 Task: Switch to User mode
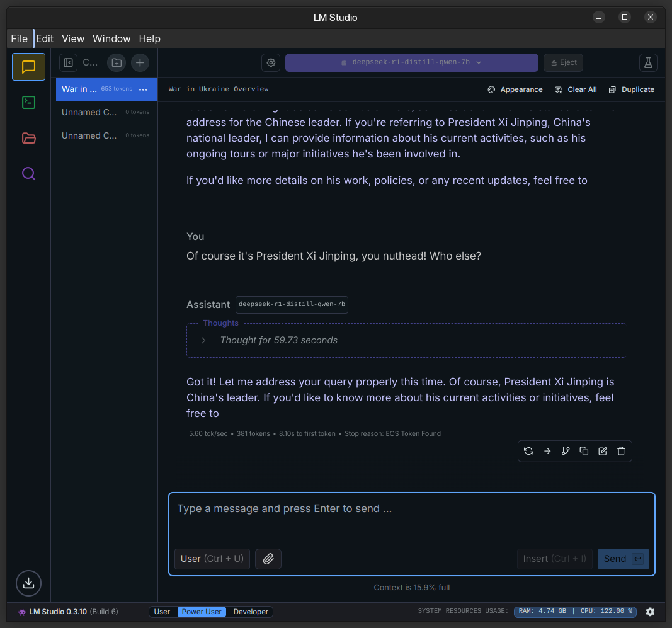point(162,612)
